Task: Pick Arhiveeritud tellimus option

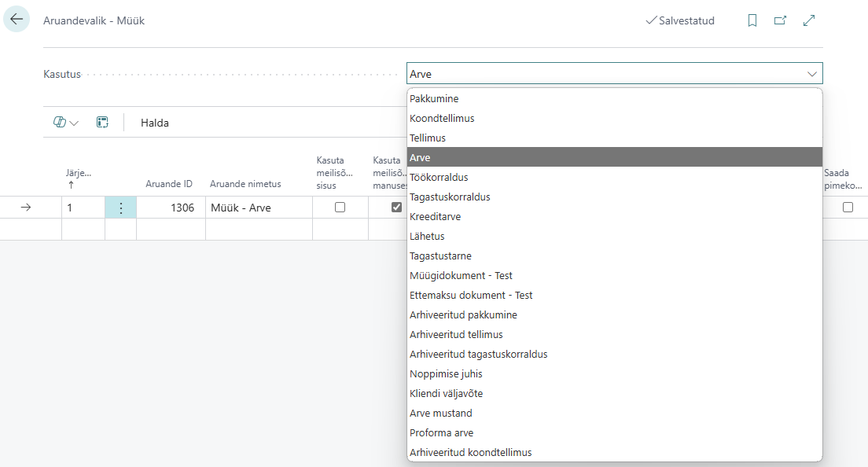Action: click(615, 334)
